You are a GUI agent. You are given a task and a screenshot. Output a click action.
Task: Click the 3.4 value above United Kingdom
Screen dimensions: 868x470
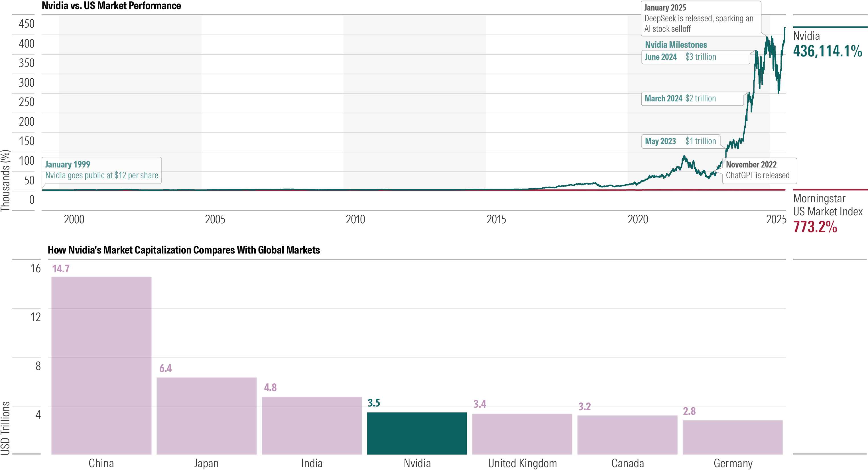[x=480, y=404]
